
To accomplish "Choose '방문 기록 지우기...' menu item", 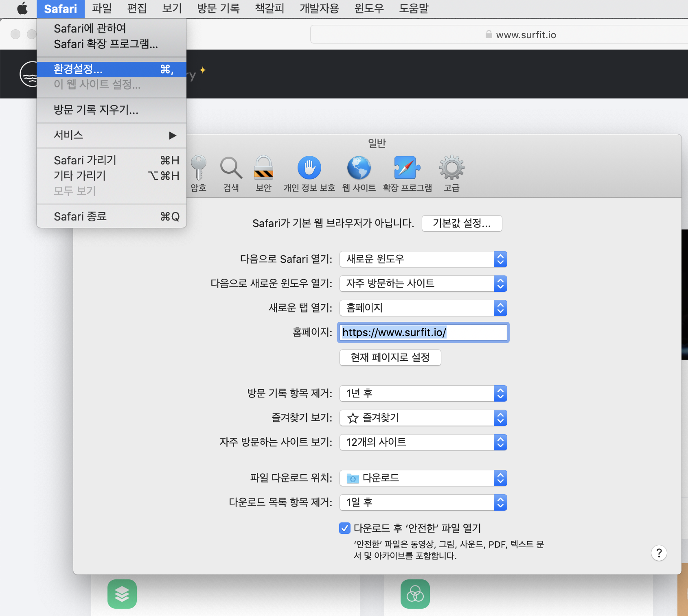I will pyautogui.click(x=112, y=110).
